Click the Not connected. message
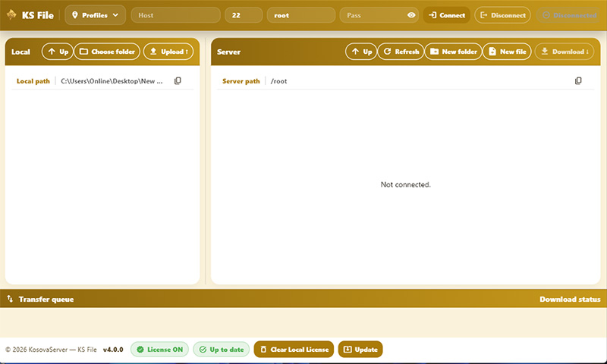607x364 pixels. tap(405, 184)
